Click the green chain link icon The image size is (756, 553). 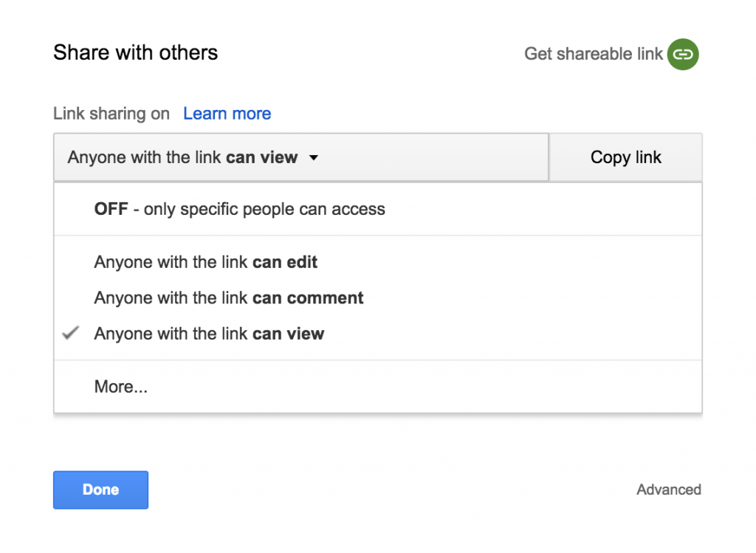click(x=683, y=55)
